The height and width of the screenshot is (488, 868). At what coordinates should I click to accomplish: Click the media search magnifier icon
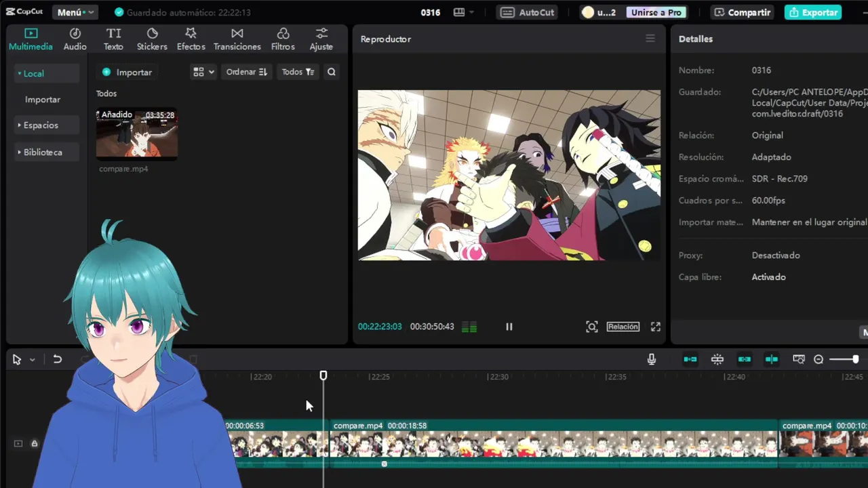click(332, 72)
